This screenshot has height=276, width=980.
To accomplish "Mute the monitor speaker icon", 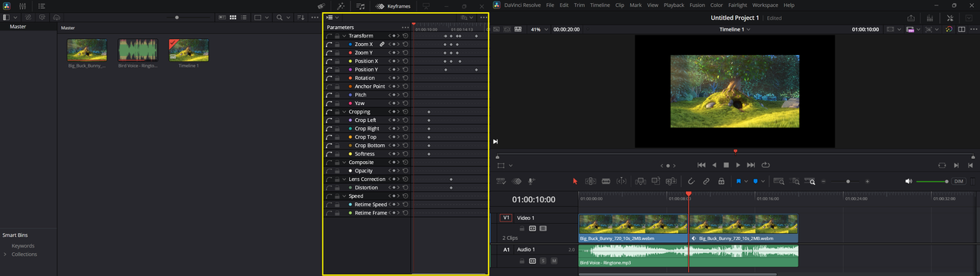I will click(x=909, y=182).
